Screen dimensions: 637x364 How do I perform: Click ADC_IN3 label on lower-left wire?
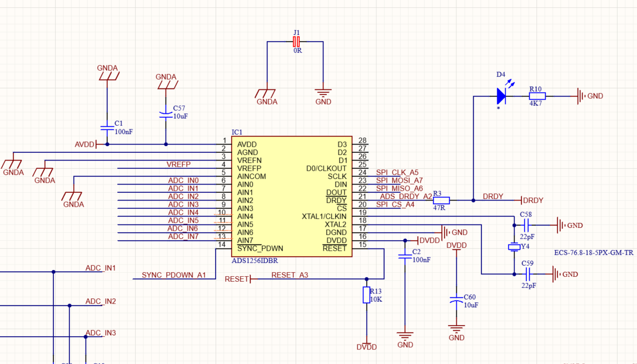[101, 333]
